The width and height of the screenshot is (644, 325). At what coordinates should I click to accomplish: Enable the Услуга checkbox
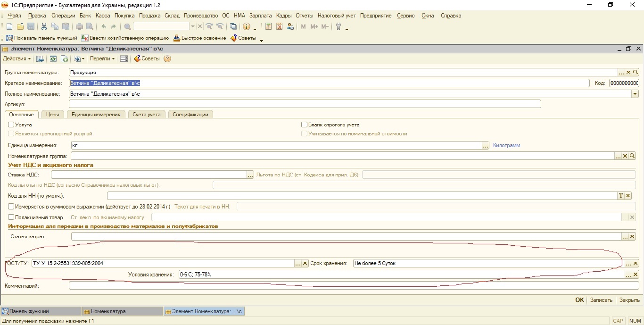point(11,125)
